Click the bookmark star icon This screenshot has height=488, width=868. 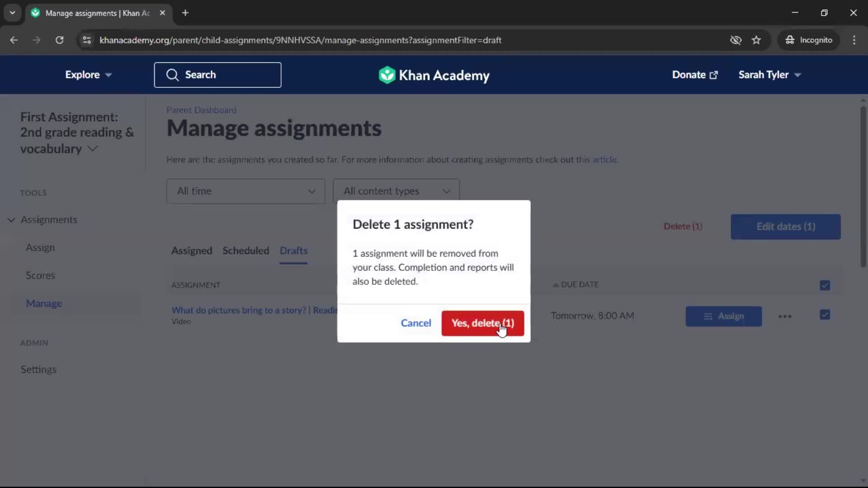point(756,40)
